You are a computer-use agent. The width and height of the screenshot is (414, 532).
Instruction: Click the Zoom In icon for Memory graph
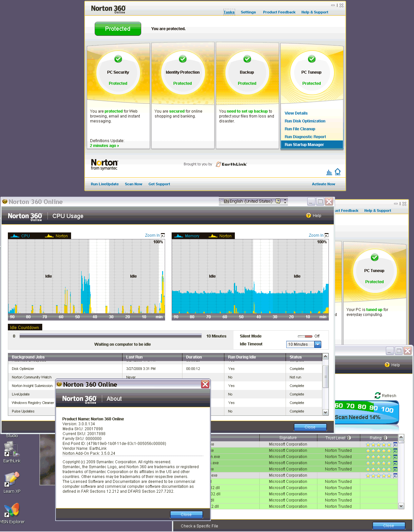click(326, 235)
